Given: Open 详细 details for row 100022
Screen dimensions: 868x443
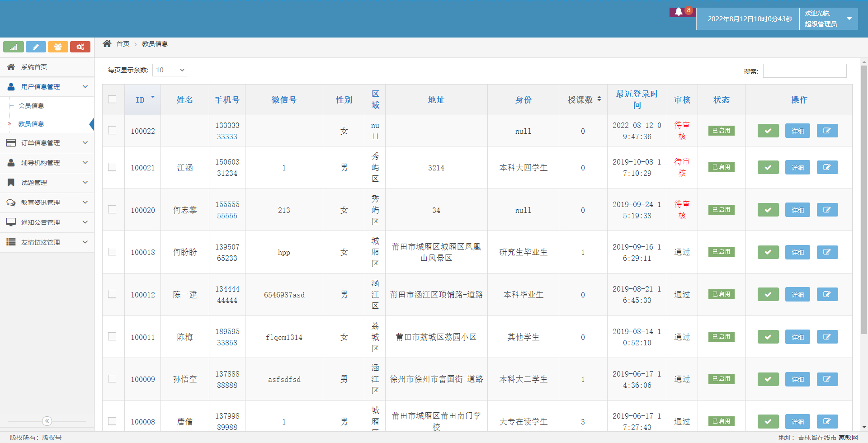Looking at the screenshot, I should (x=797, y=131).
